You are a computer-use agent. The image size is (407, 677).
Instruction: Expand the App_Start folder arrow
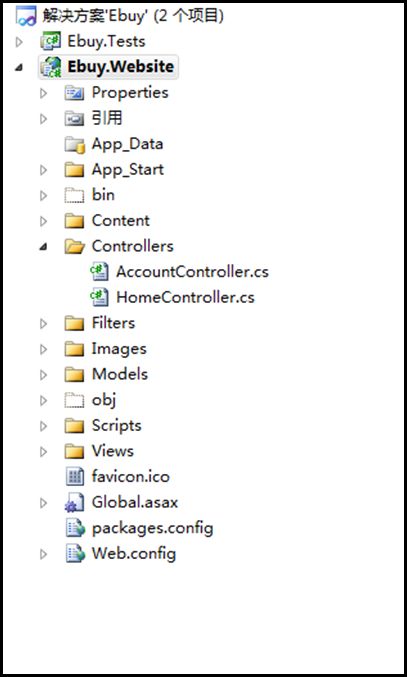43,170
